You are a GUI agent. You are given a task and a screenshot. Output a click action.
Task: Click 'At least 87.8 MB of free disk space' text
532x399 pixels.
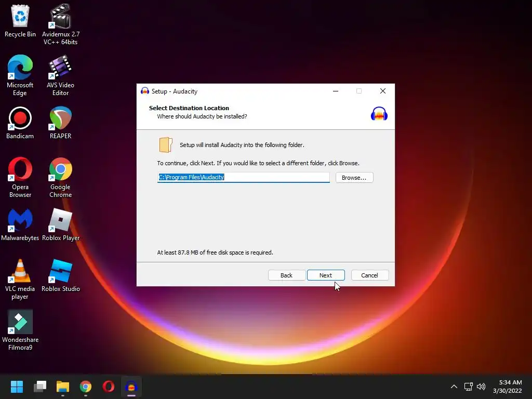click(215, 252)
